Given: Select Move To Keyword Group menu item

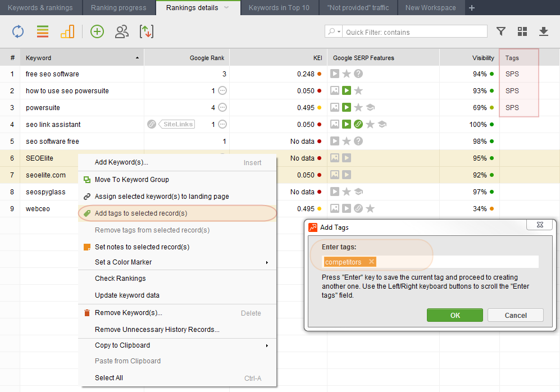Looking at the screenshot, I should (x=177, y=180).
